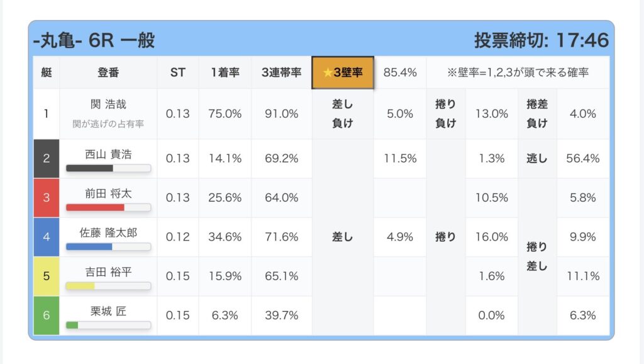This screenshot has height=364, width=644.
Task: Click racer name 西山 貴浩
Action: coord(108,154)
